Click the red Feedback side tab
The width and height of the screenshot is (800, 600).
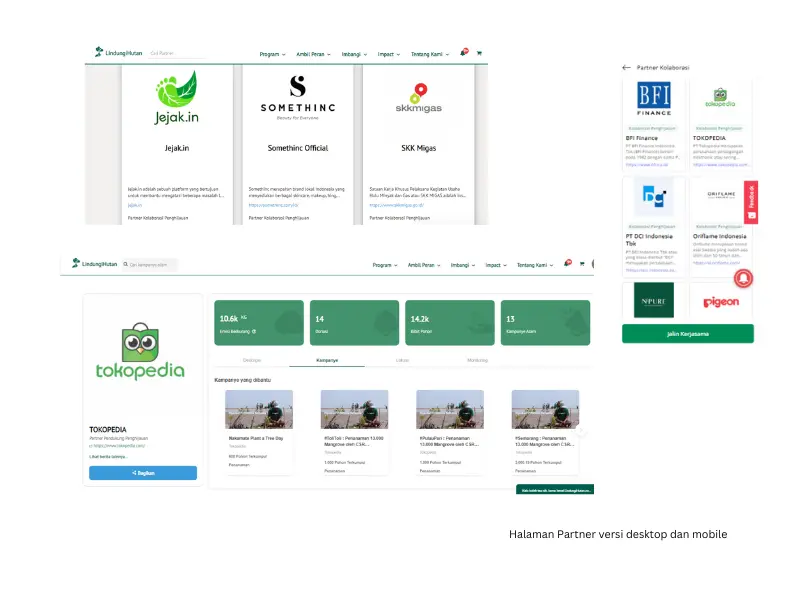[x=751, y=202]
